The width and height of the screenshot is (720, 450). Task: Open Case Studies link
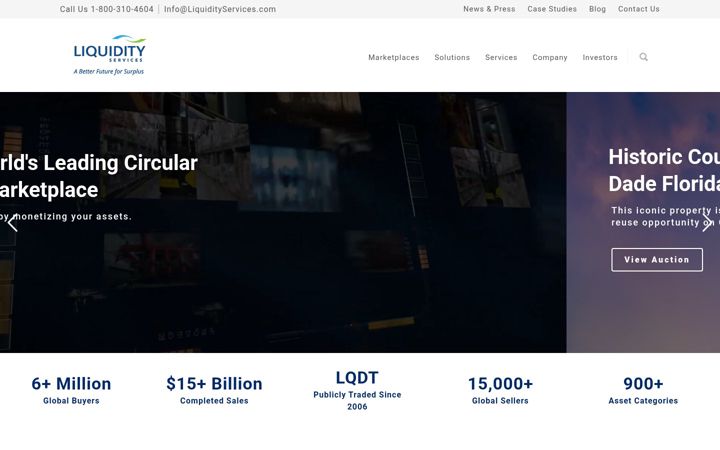click(552, 9)
